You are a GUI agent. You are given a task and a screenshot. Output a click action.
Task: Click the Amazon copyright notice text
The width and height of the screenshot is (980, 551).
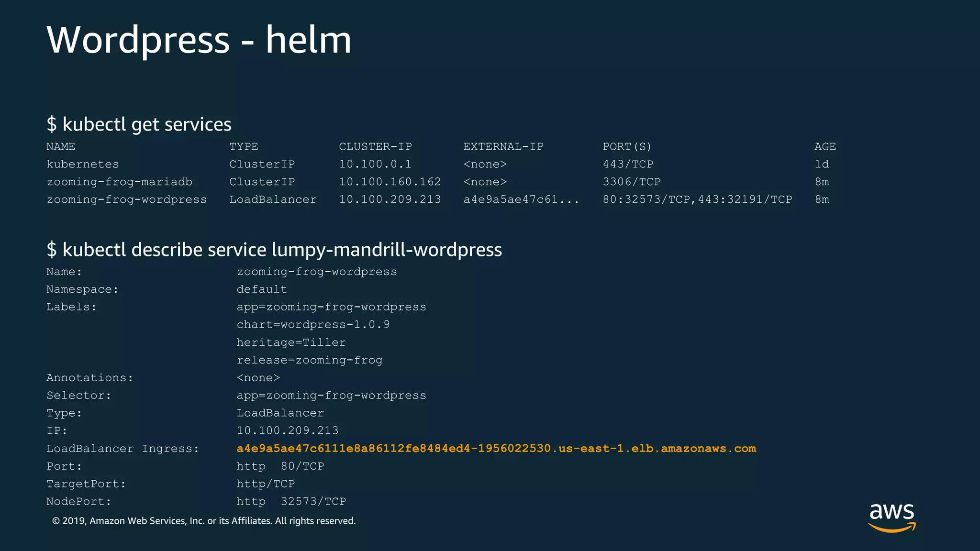(204, 521)
